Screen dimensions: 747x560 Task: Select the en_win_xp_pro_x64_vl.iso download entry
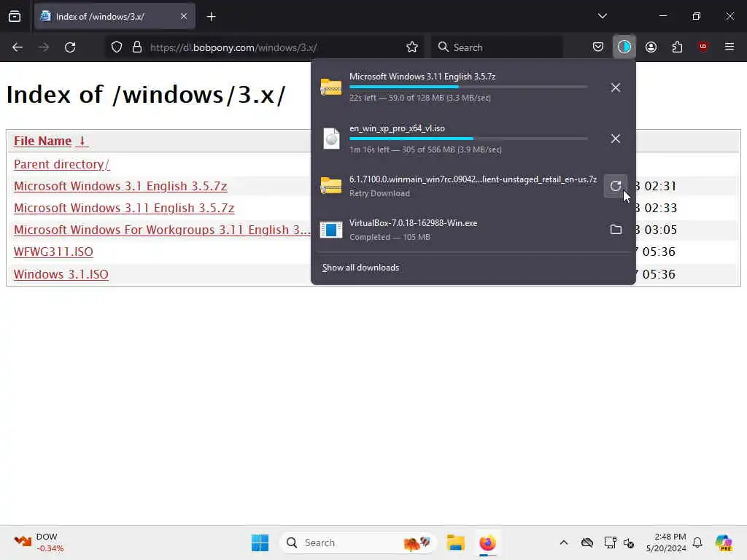pos(459,138)
